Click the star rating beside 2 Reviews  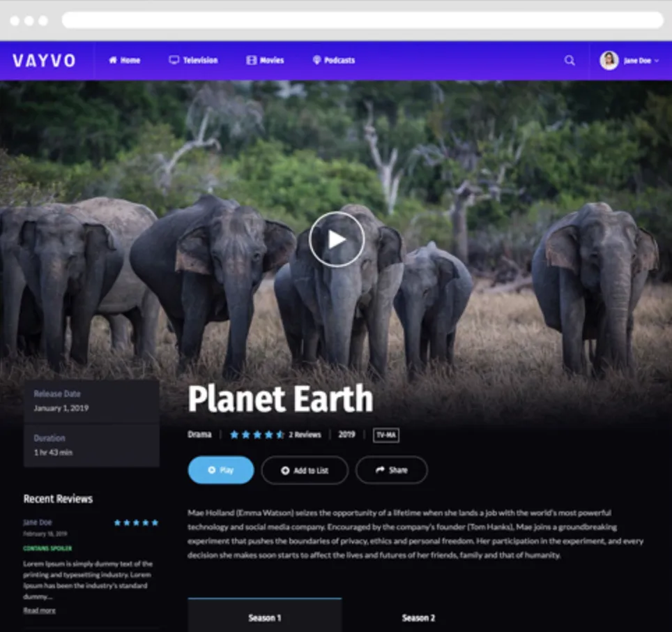pos(257,435)
